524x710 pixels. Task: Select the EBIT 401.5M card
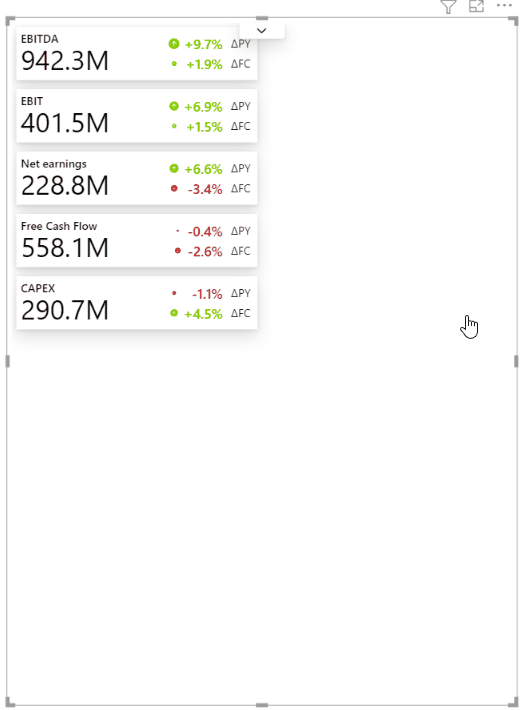pos(137,116)
